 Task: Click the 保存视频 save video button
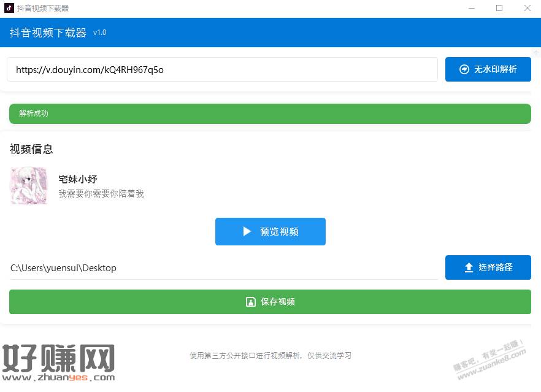click(x=270, y=302)
